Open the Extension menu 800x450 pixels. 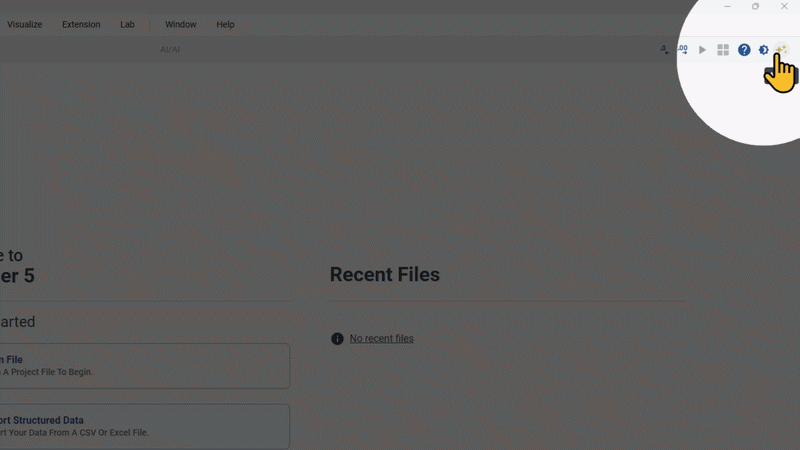[81, 24]
